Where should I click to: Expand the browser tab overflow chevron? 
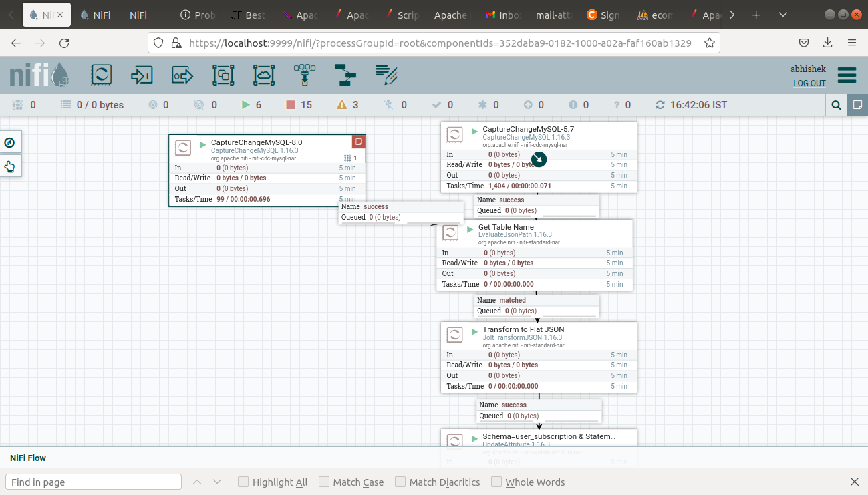tap(732, 14)
